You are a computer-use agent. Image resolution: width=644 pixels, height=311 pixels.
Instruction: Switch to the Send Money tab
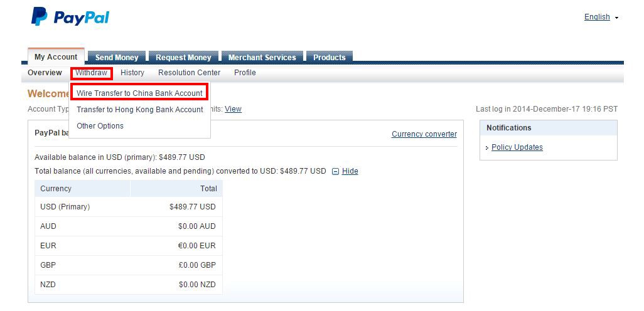[117, 58]
